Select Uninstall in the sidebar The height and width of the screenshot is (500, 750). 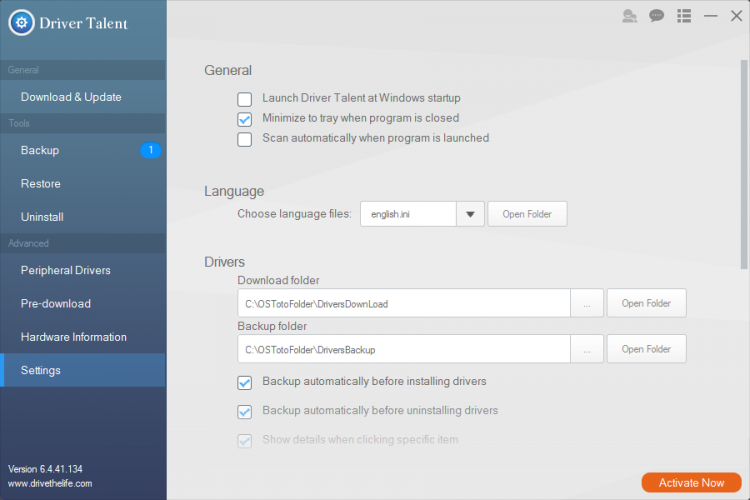(x=83, y=217)
